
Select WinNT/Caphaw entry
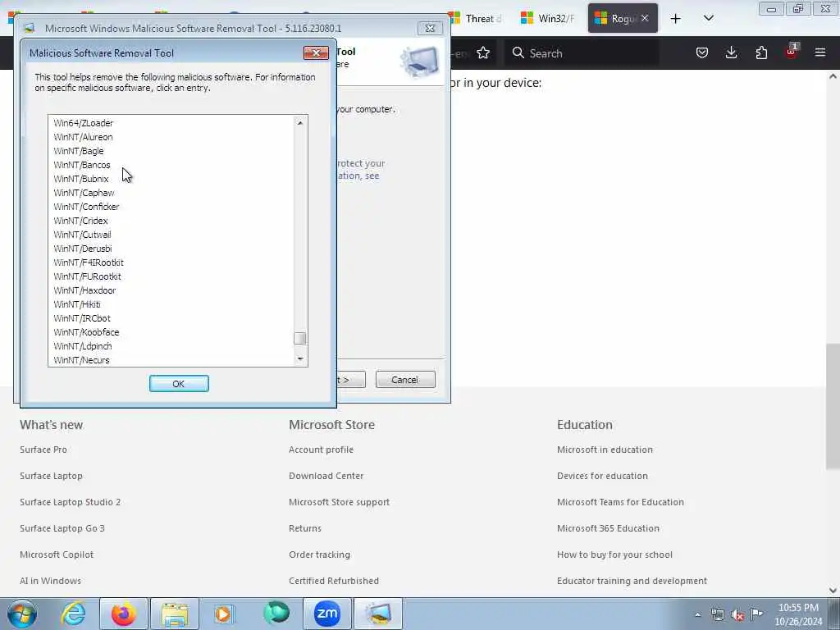click(x=84, y=193)
